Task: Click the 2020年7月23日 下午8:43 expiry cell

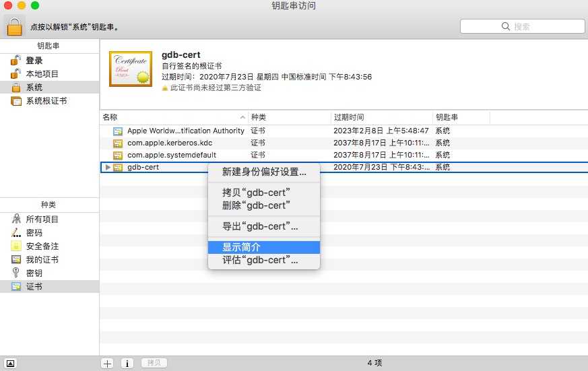Action: pyautogui.click(x=381, y=167)
